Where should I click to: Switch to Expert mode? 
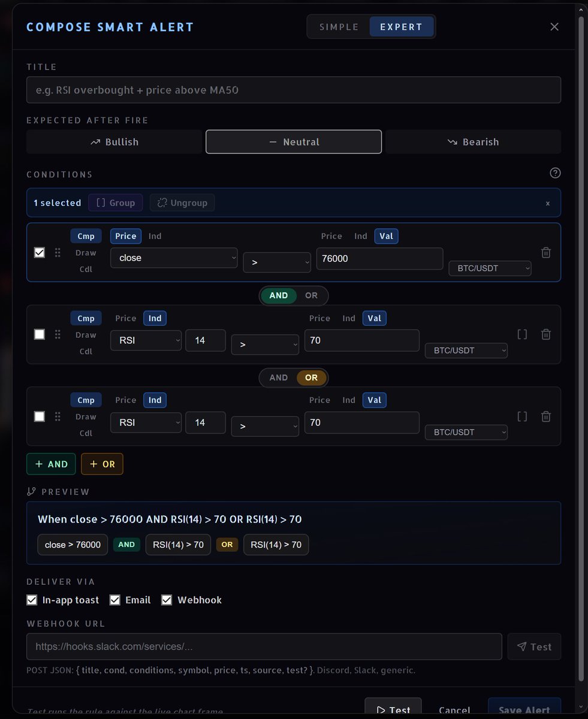[x=401, y=27]
